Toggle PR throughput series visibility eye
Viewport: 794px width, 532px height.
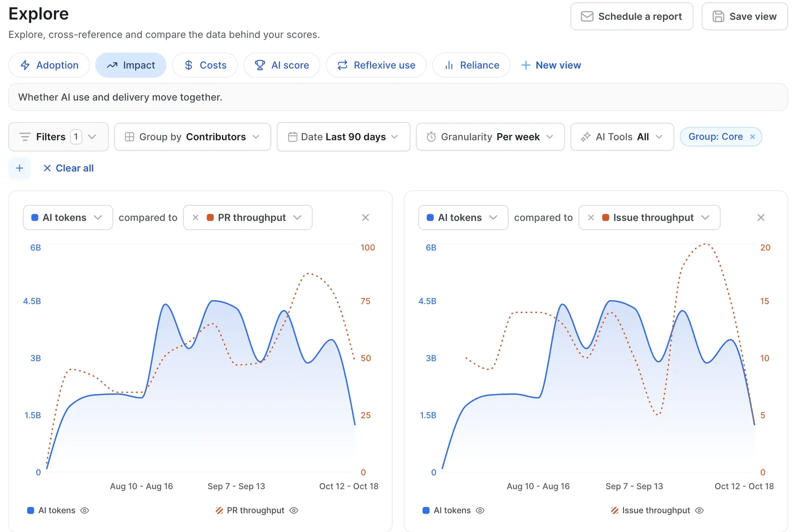pyautogui.click(x=294, y=511)
